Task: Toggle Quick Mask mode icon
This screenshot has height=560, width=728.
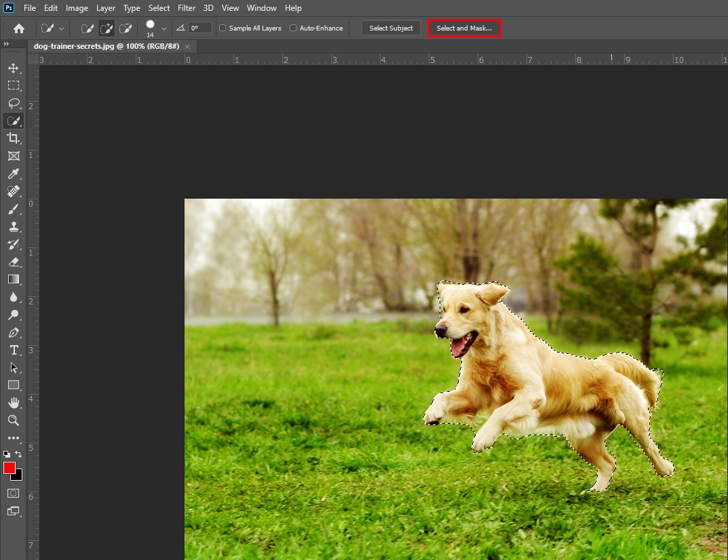Action: pos(13,493)
